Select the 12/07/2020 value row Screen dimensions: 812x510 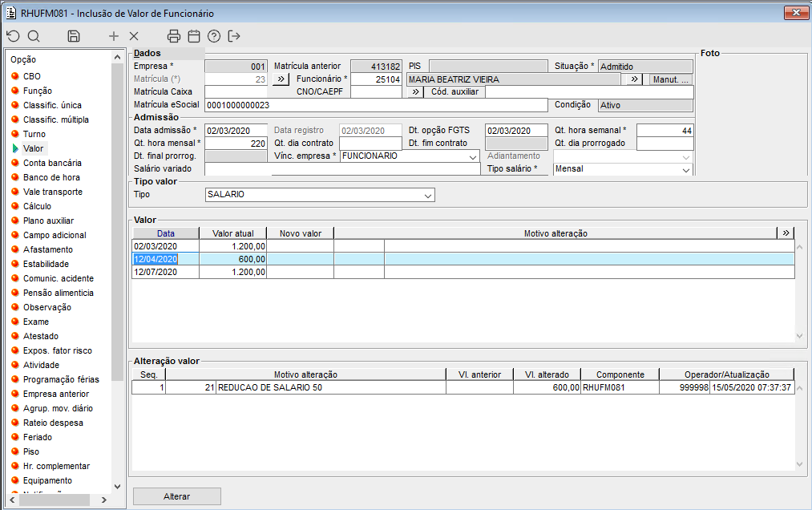[165, 272]
